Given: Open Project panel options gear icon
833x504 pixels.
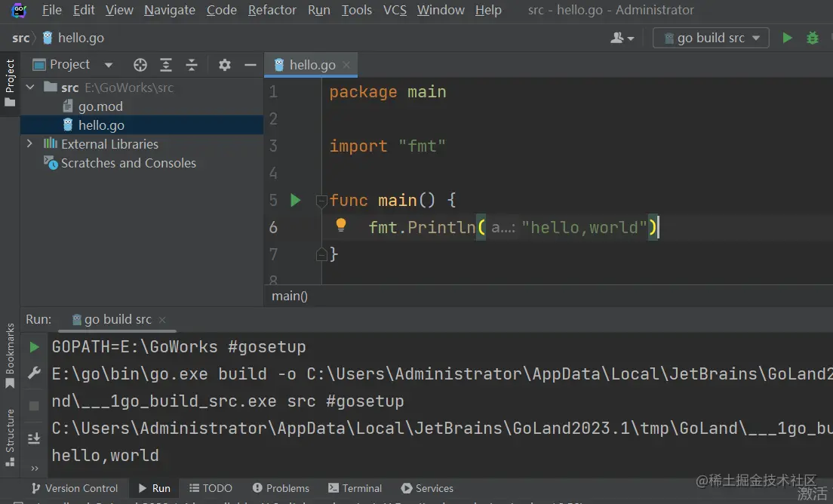Looking at the screenshot, I should tap(225, 65).
